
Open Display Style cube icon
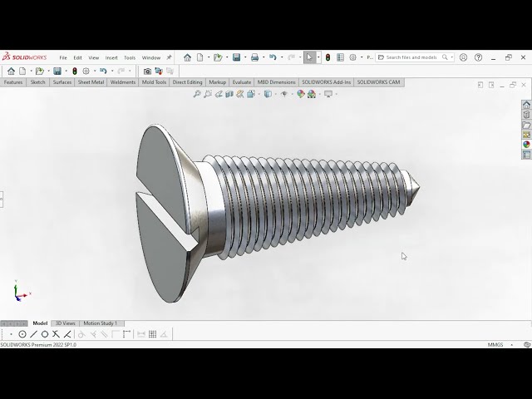tap(268, 94)
